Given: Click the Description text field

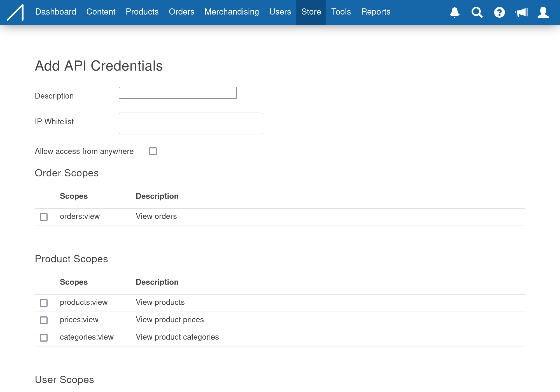Looking at the screenshot, I should 178,93.
